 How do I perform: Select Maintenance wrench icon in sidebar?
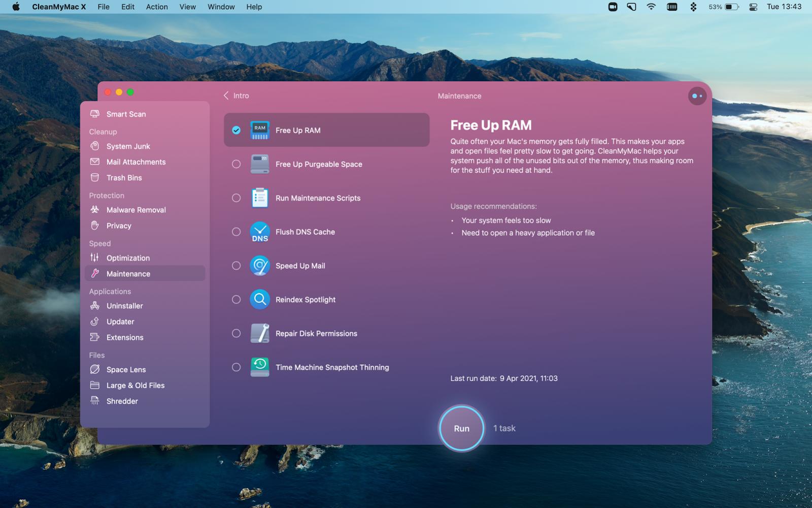click(95, 273)
